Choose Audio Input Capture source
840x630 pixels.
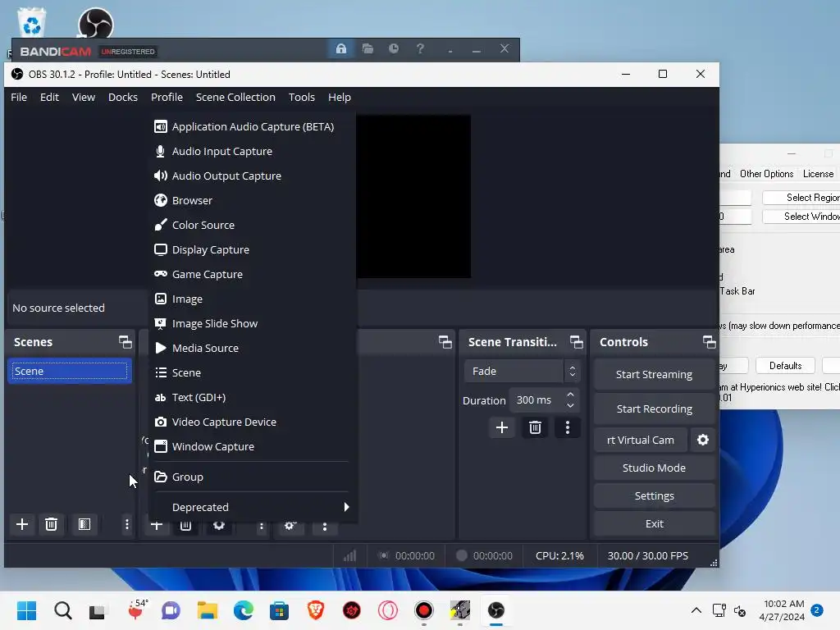point(252,151)
